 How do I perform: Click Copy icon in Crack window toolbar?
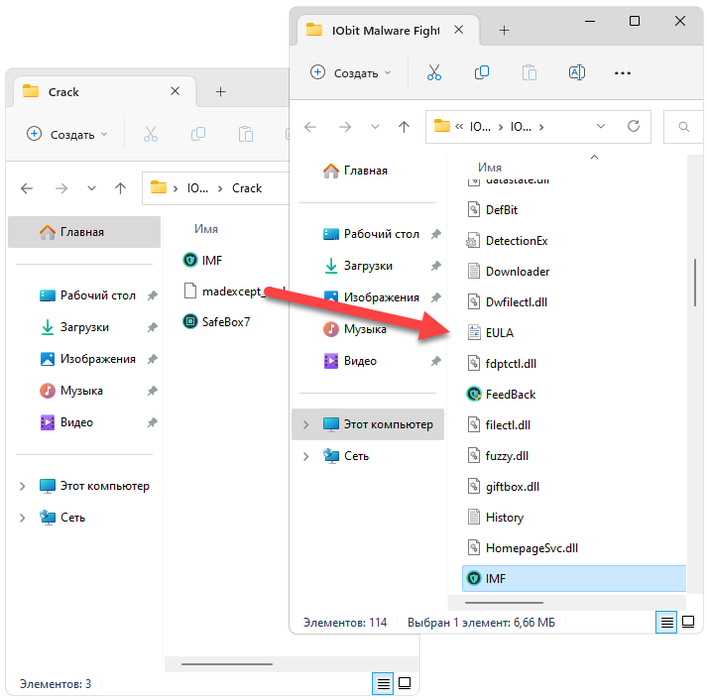[198, 134]
